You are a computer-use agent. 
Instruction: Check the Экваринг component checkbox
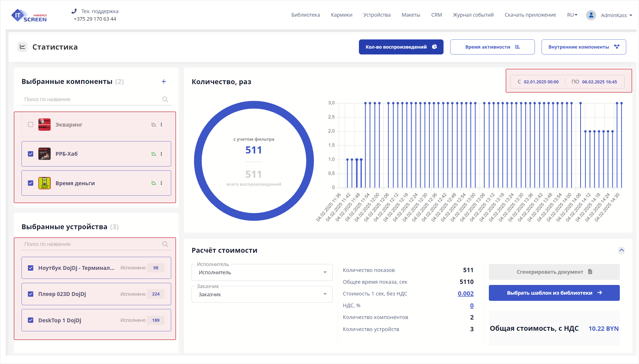[31, 125]
